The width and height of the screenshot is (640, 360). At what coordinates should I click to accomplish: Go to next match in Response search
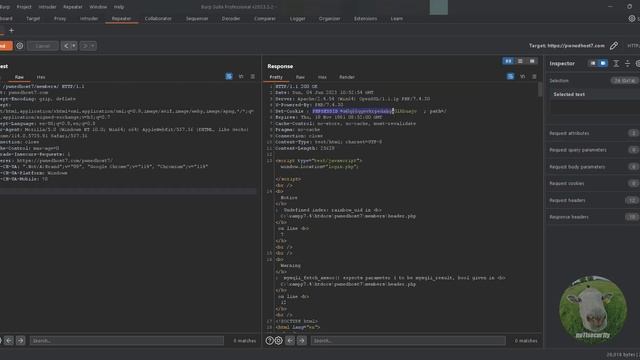tap(302, 340)
